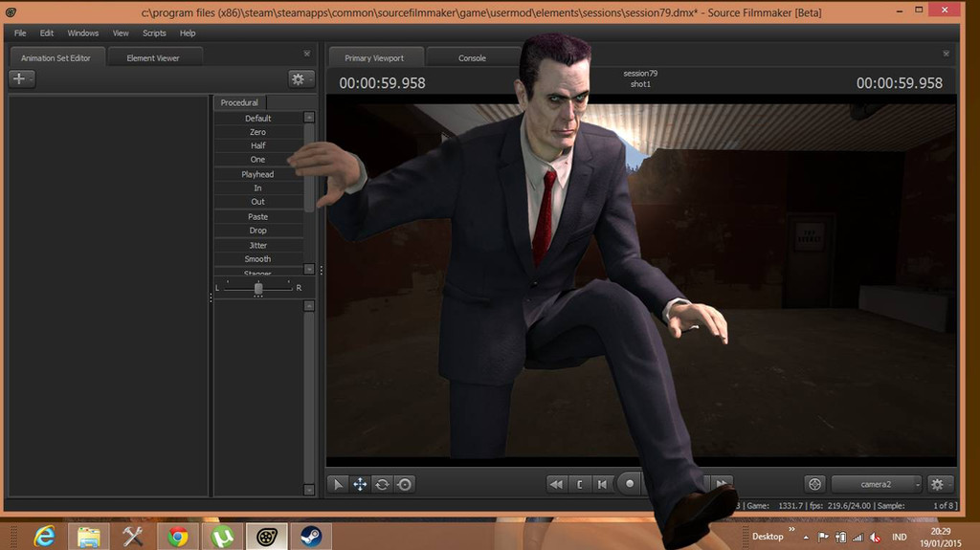Open the Windows menu
The width and height of the screenshot is (980, 550).
pos(83,33)
